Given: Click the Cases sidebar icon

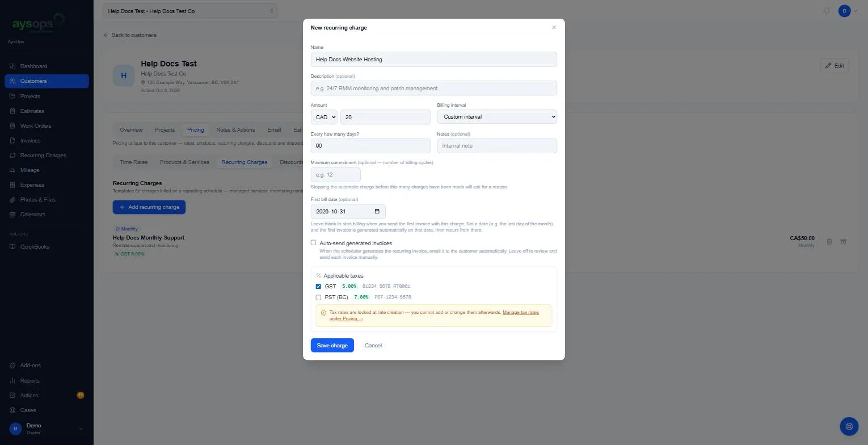Looking at the screenshot, I should (12, 410).
